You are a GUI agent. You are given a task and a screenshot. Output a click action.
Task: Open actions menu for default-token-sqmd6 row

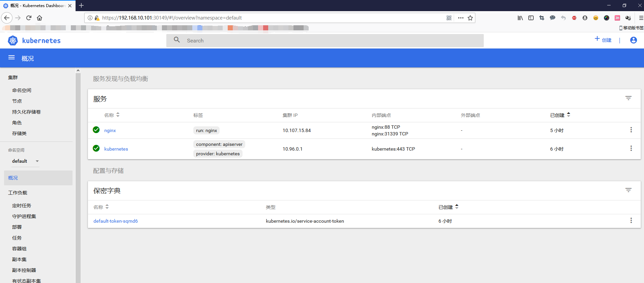[631, 220]
